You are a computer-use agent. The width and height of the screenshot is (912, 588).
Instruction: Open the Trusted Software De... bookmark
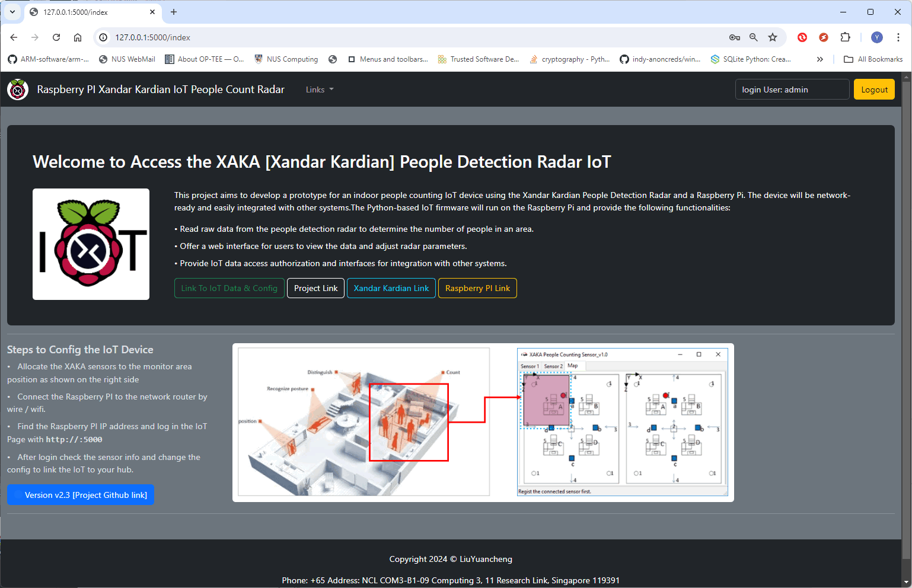tap(479, 59)
